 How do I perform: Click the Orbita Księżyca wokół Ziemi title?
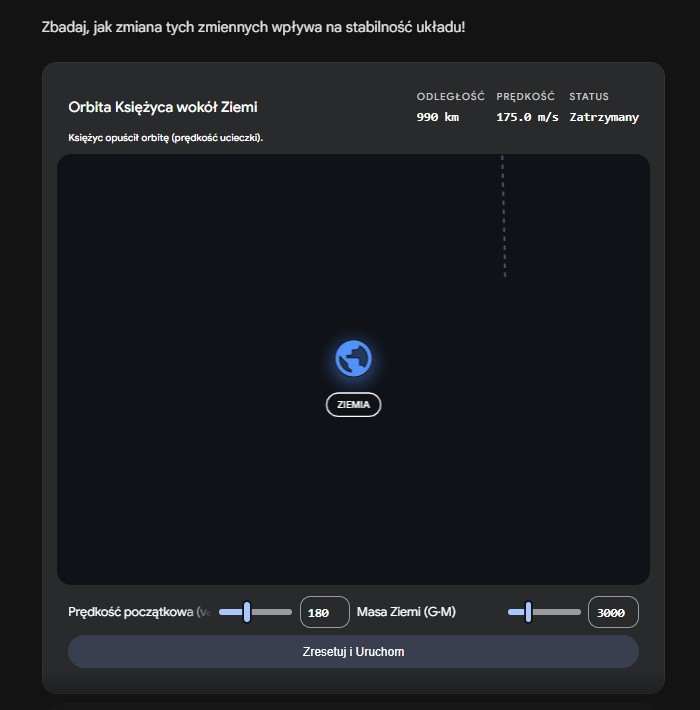pos(163,107)
